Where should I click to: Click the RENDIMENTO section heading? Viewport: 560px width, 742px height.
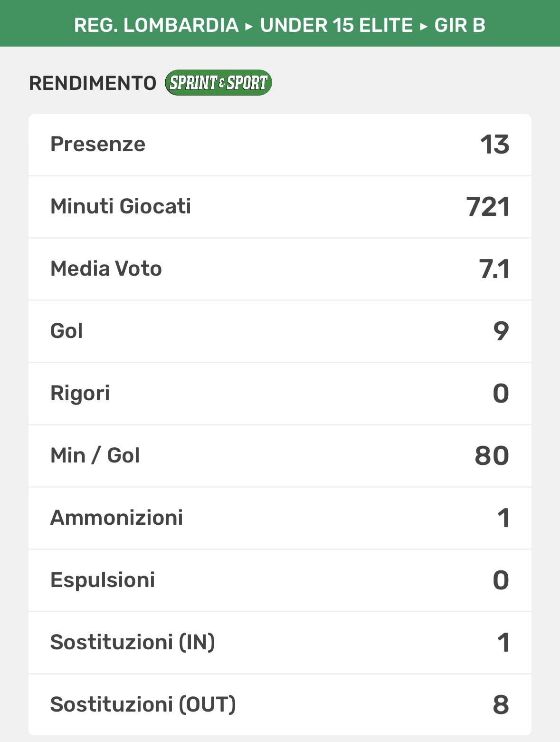tap(93, 83)
